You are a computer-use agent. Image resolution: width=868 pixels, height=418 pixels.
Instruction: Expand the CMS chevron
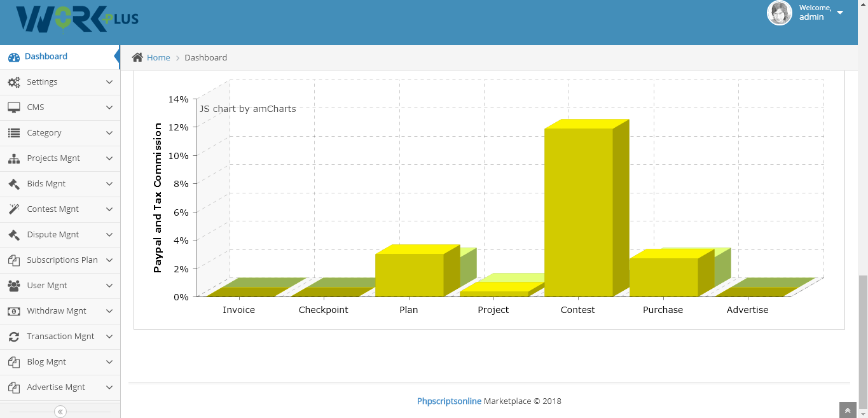109,108
